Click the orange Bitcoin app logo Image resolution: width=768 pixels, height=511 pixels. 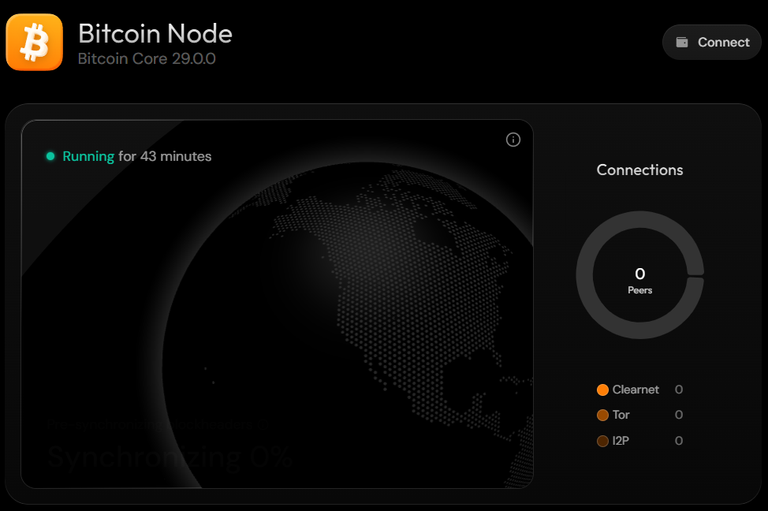34,42
